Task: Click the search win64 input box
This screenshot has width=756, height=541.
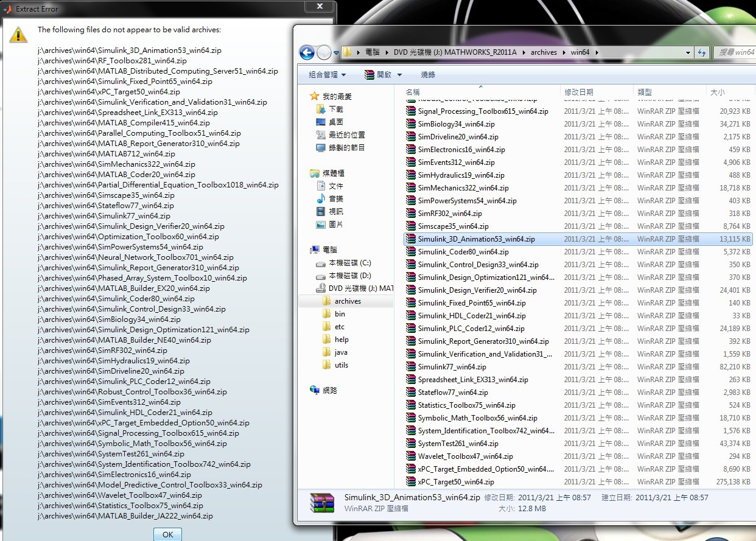Action: [735, 52]
